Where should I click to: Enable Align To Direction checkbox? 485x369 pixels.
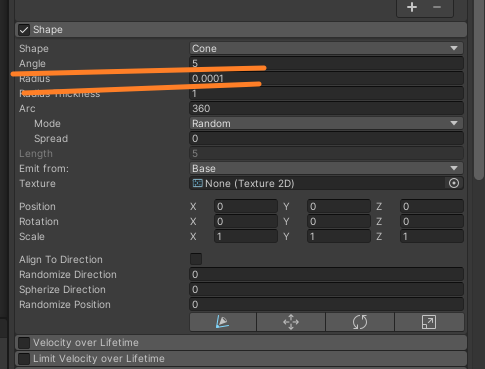pos(196,259)
